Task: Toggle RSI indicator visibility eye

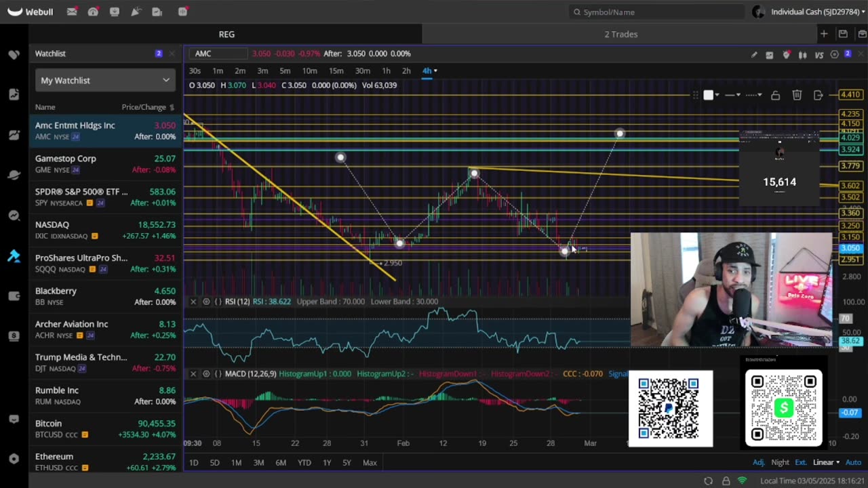Action: pyautogui.click(x=206, y=302)
